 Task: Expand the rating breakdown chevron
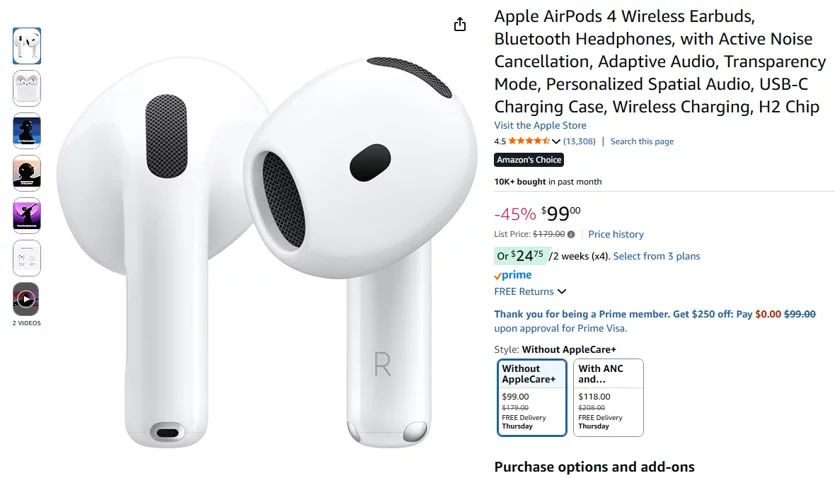[x=556, y=142]
